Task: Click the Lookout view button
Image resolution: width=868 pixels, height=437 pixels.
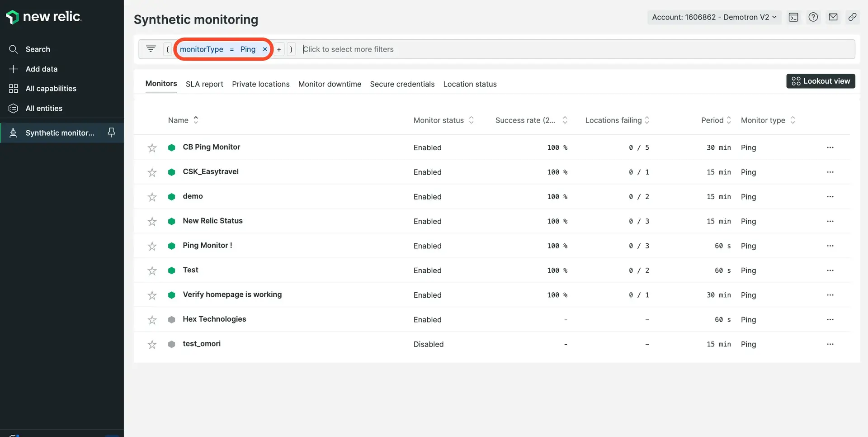Action: [821, 81]
